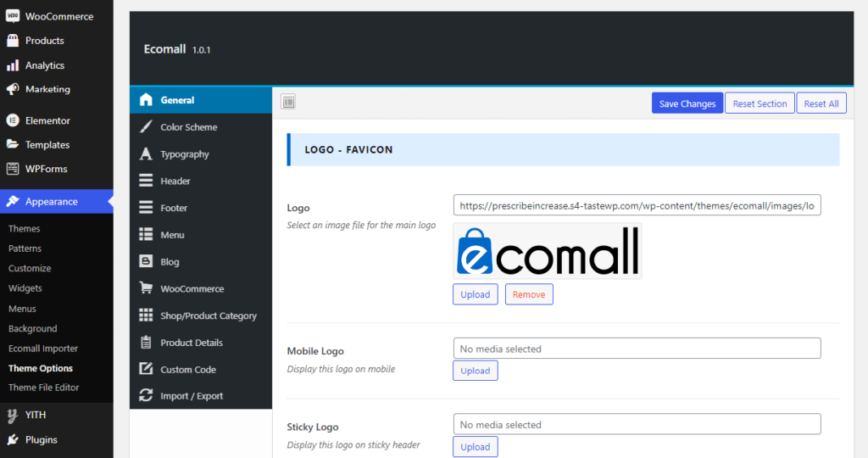Viewport: 868px width, 458px height.
Task: Click the Header lines icon
Action: pyautogui.click(x=146, y=181)
